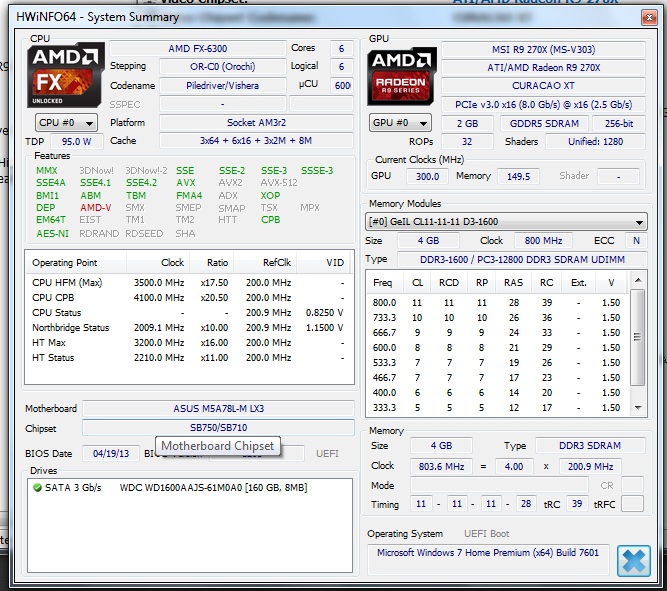Click the 256-bit bus width field
Image resolution: width=667 pixels, height=591 pixels.
pos(619,123)
